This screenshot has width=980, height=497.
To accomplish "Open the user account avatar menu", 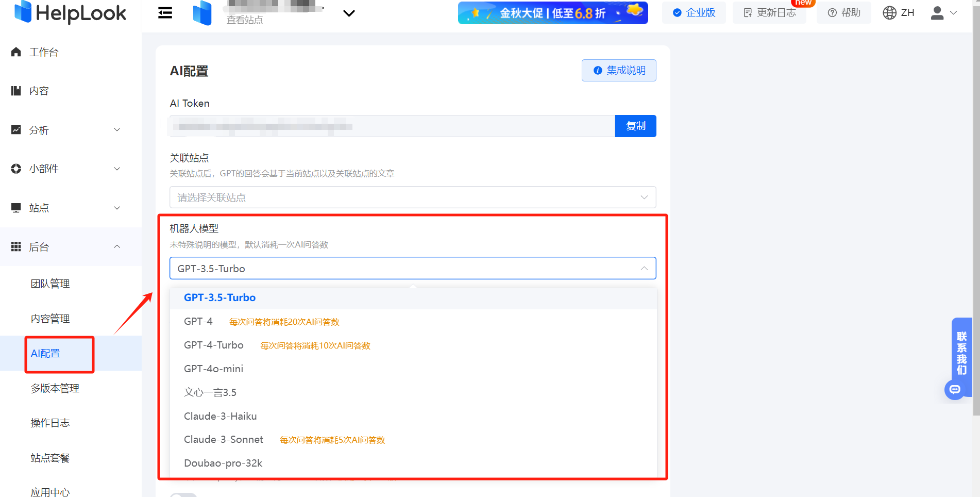I will tap(937, 13).
